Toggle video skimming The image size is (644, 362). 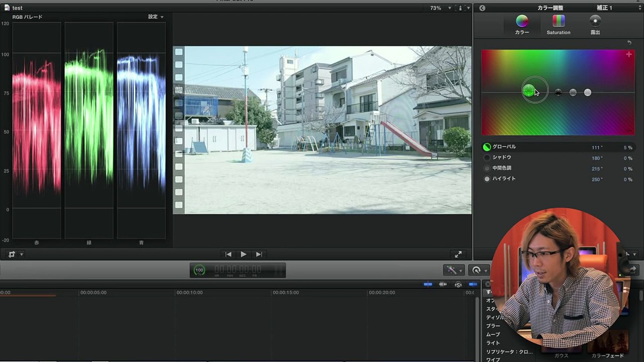428,285
